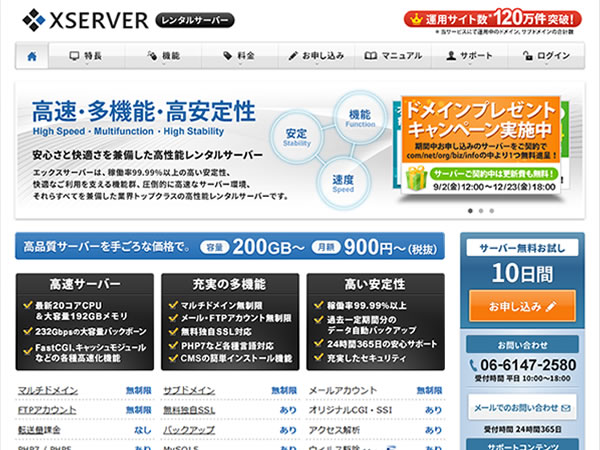
Task: Open the サブドメイン link
Action: coord(189,390)
